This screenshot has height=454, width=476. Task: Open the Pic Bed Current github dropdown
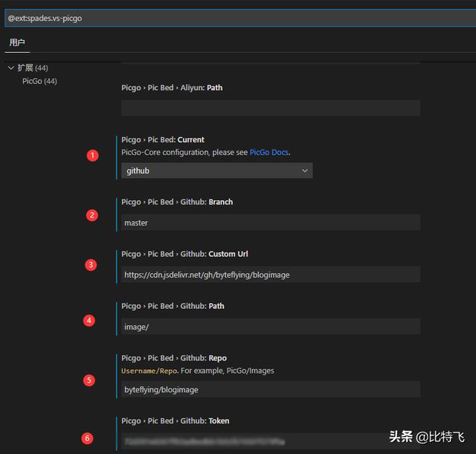[x=216, y=170]
